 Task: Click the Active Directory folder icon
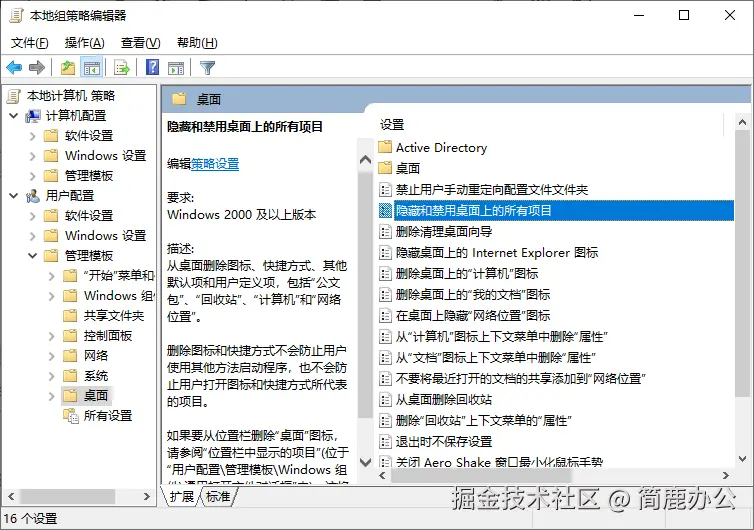pyautogui.click(x=385, y=147)
